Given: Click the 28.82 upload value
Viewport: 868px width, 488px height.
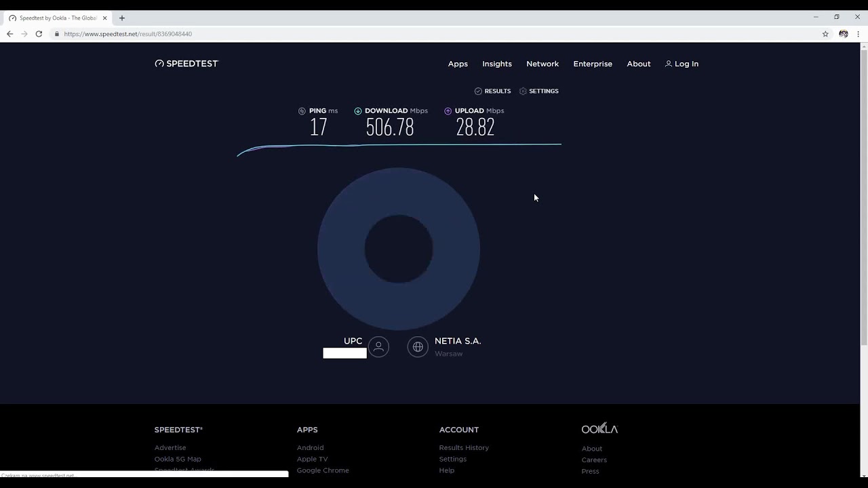Looking at the screenshot, I should click(475, 127).
